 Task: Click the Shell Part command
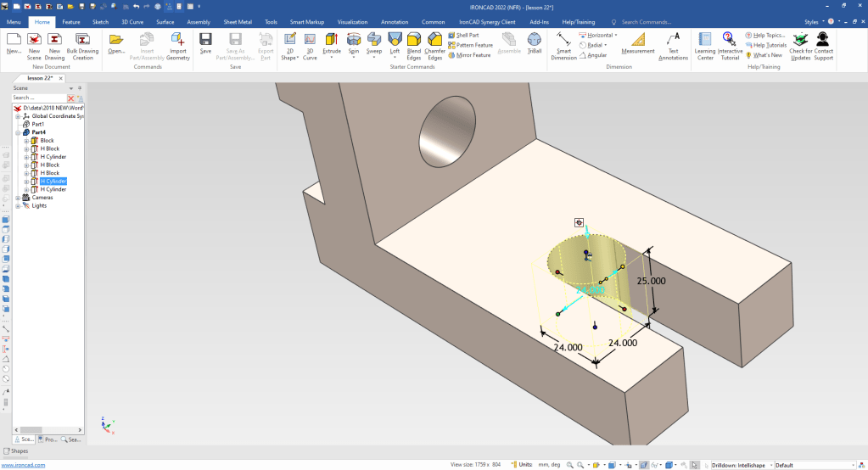pyautogui.click(x=468, y=35)
